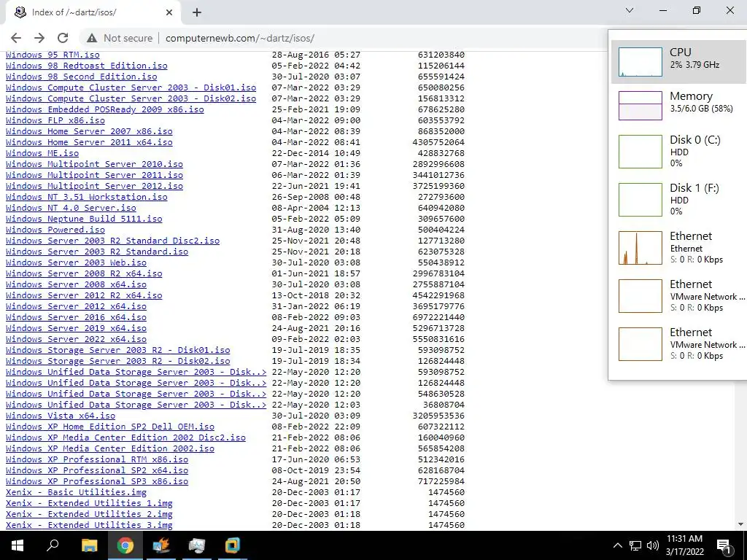Download Windows Neptune Build 5111.iso

(x=84, y=219)
